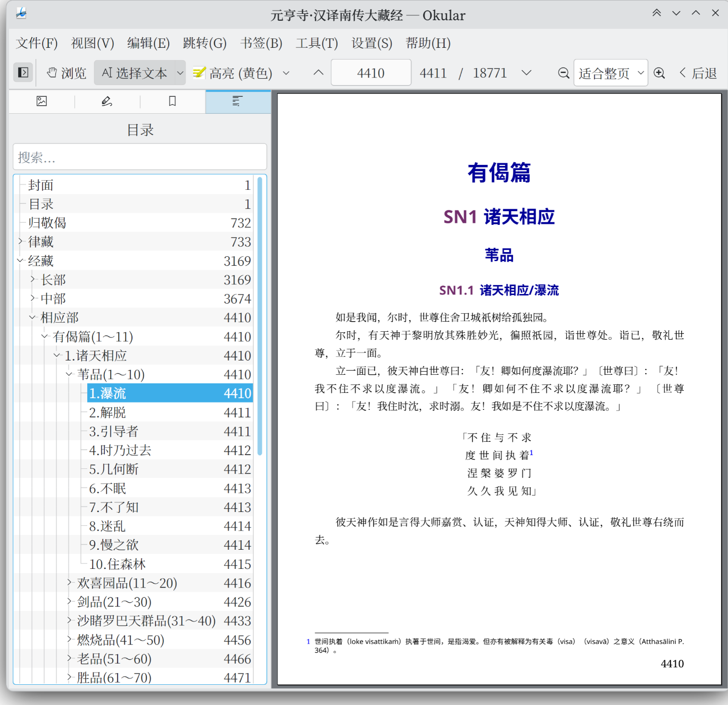The width and height of the screenshot is (728, 705).
Task: Click the page number field showing 4410
Action: pos(371,73)
